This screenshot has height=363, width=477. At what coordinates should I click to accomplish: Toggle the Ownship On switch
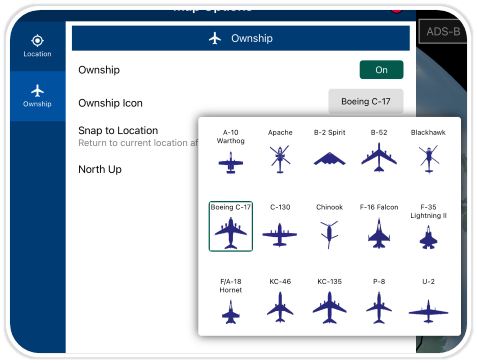381,70
